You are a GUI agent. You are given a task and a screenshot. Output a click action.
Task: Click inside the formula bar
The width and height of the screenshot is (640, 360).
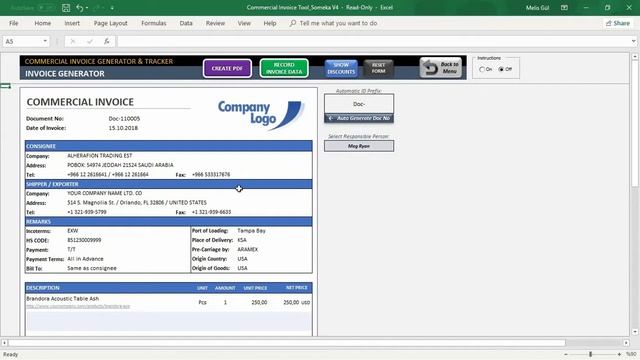click(x=373, y=41)
